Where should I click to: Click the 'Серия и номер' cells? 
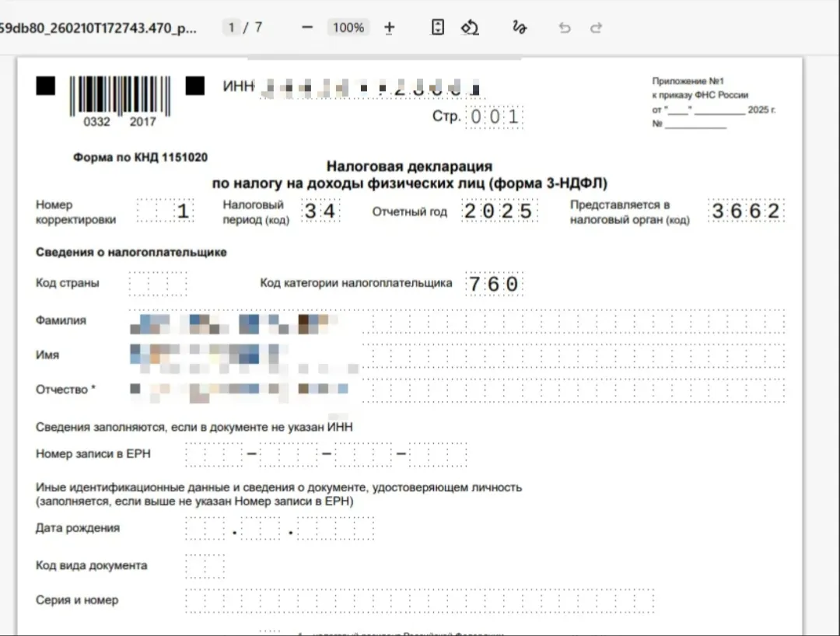[419, 601]
